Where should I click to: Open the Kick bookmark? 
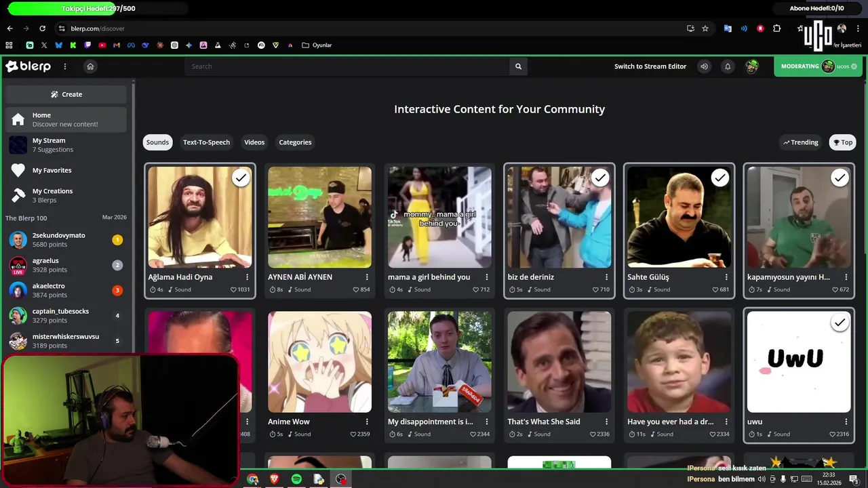point(73,45)
